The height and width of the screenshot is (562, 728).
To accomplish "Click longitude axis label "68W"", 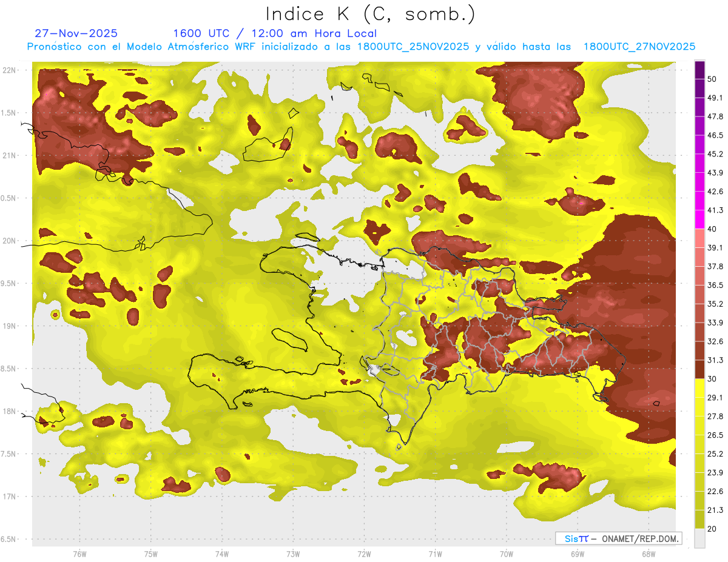I will click(x=649, y=554).
